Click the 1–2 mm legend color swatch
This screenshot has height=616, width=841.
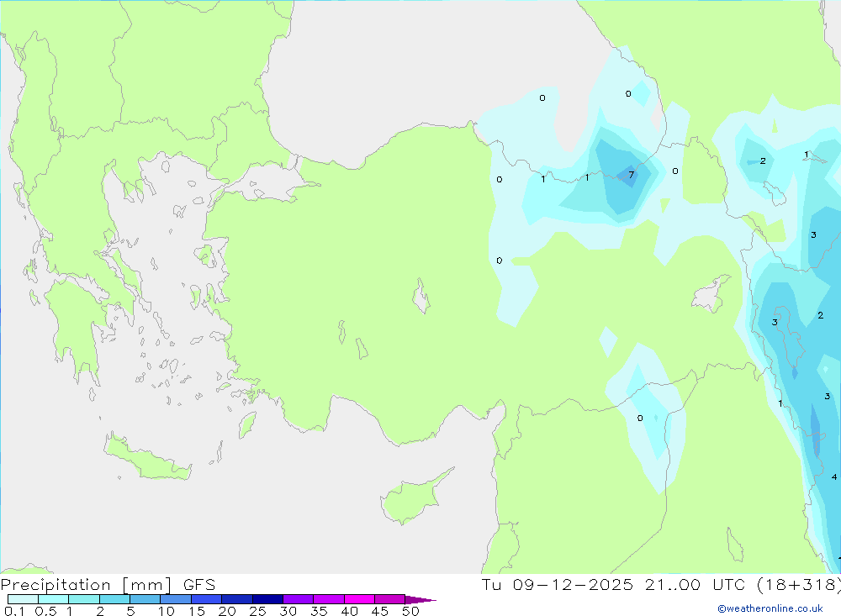pos(83,599)
